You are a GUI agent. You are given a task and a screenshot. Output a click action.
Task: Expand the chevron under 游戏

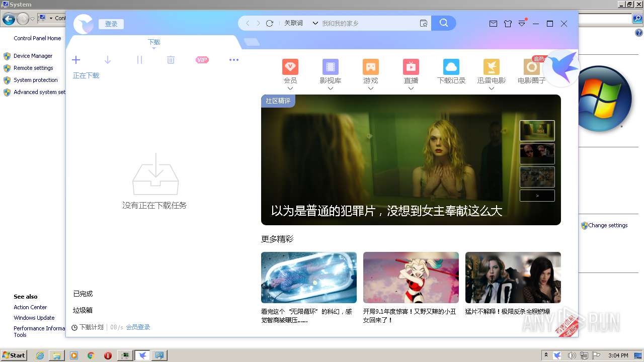[x=371, y=88]
